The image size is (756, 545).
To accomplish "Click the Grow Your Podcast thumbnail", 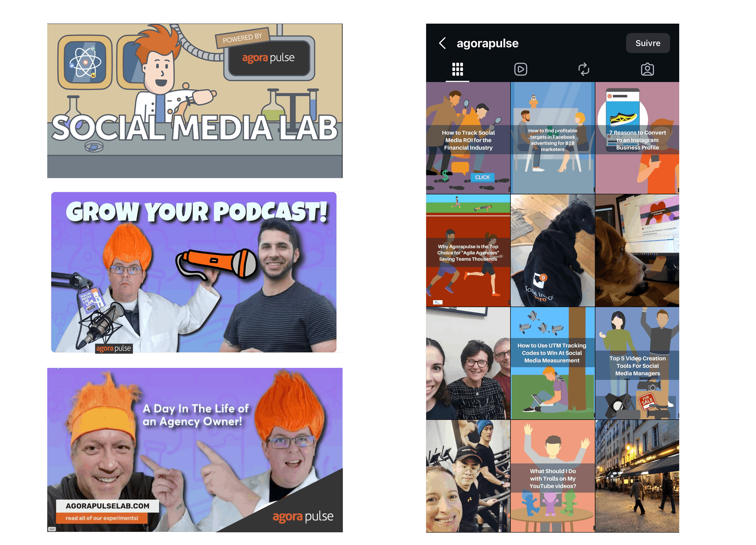I will tap(194, 273).
